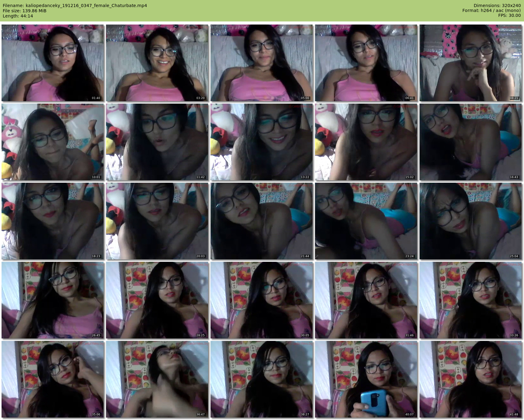Viewport: 524px width, 420px height.
Task: Choose the frame at 11:42
Action: (157, 142)
